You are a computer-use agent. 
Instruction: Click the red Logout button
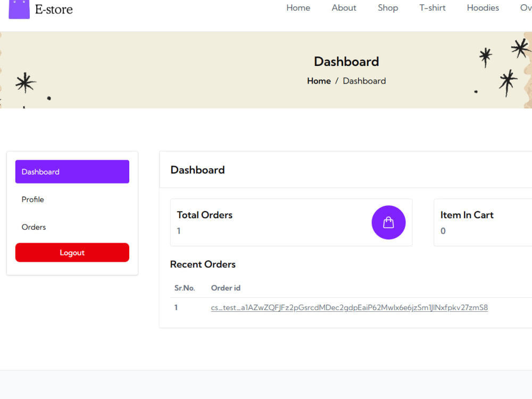pos(72,252)
